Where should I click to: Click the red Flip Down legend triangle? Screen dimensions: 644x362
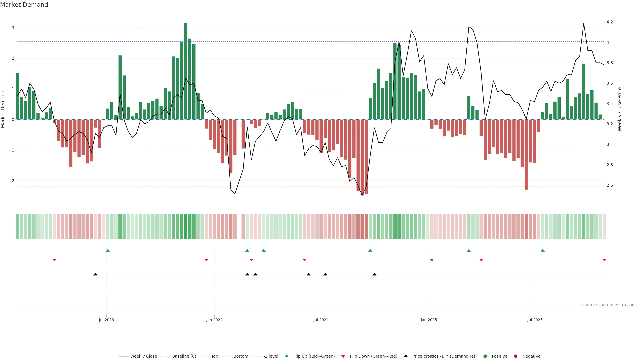point(343,356)
